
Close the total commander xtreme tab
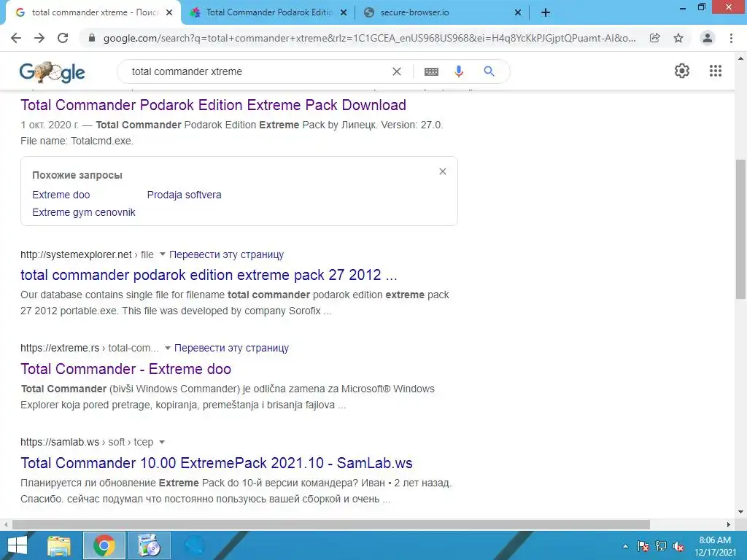coord(169,13)
